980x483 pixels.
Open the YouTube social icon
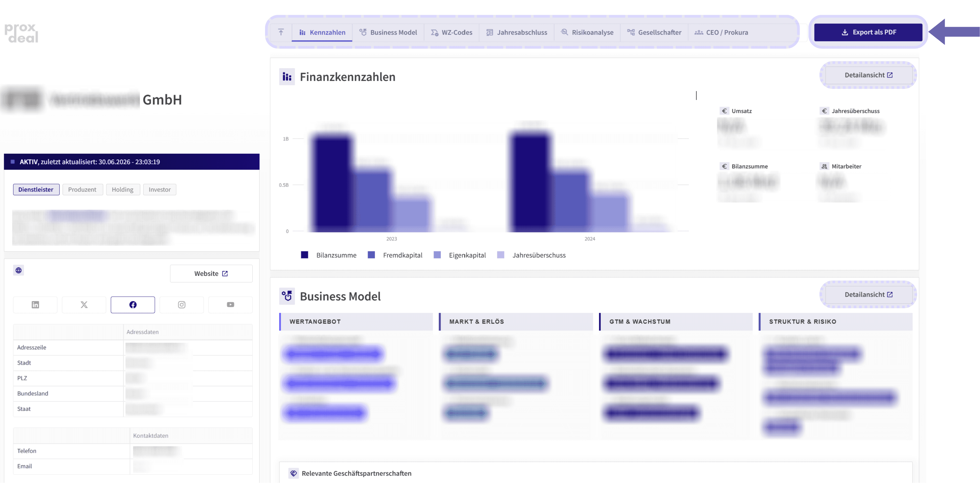point(231,305)
